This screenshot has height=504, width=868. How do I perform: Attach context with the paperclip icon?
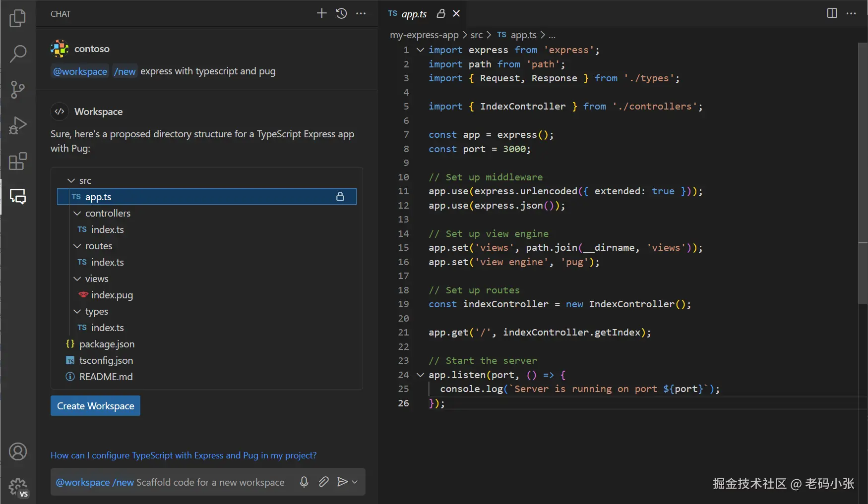coord(323,482)
